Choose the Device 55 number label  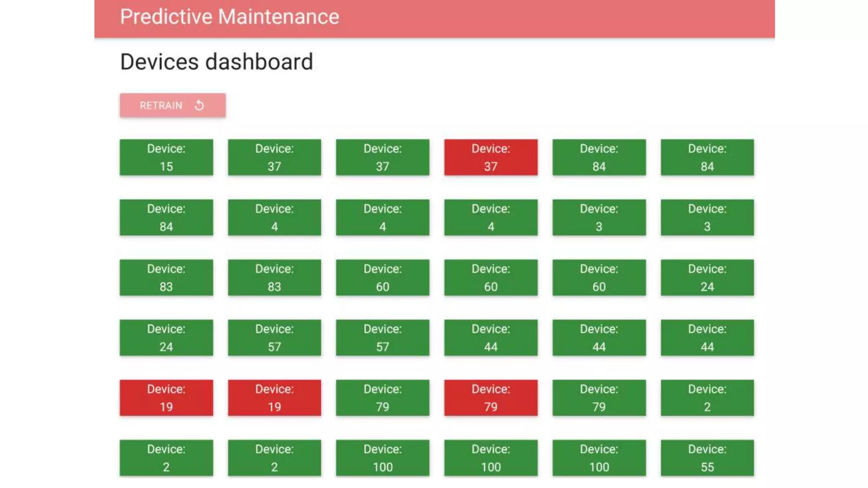click(707, 467)
